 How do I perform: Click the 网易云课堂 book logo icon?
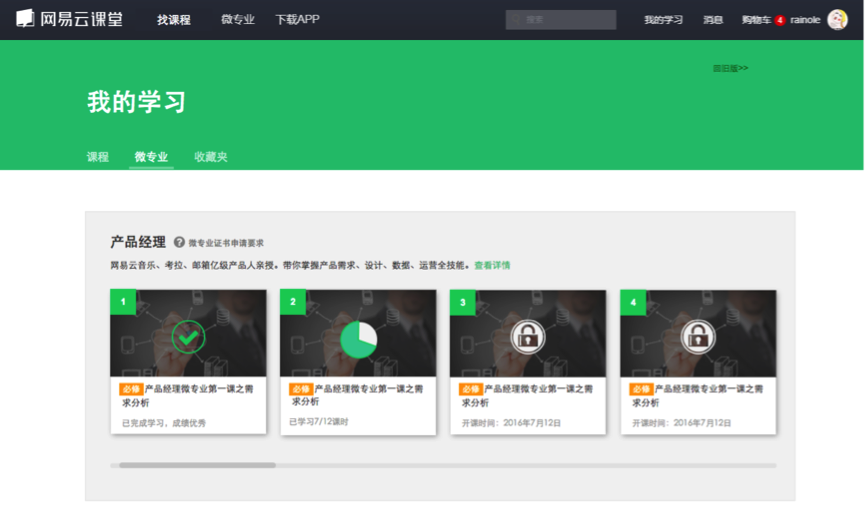pos(25,18)
